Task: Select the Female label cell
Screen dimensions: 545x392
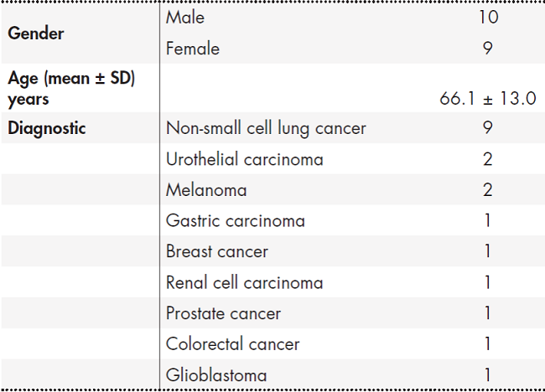Action: coord(193,49)
